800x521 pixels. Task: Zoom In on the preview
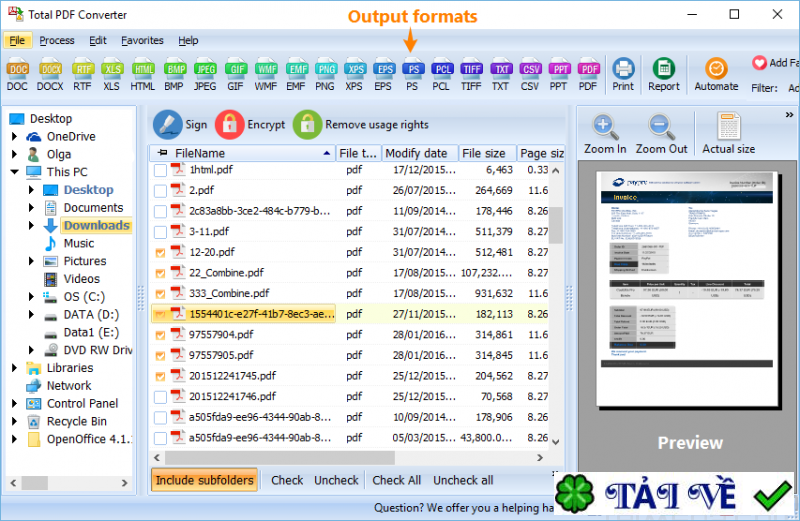605,134
